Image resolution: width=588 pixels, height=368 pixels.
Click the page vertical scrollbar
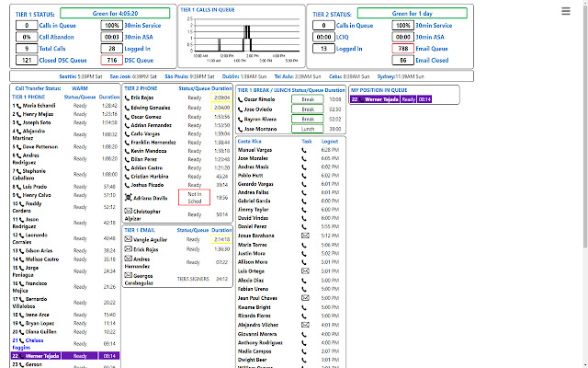click(584, 184)
